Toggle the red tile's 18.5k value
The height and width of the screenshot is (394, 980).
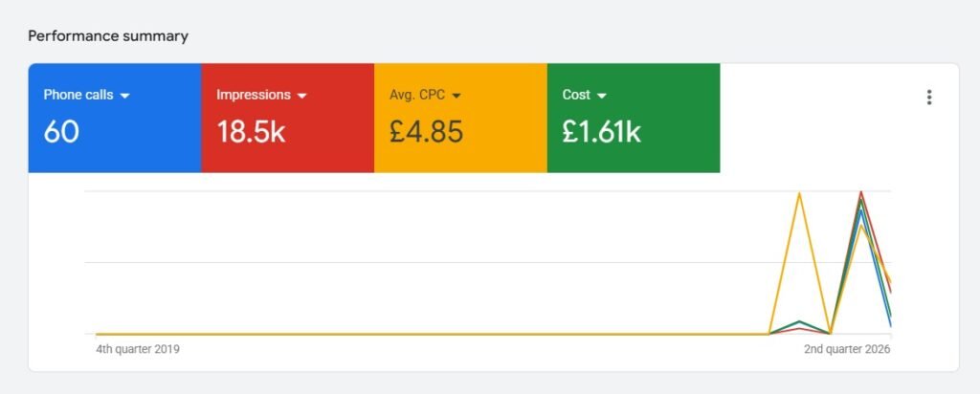pyautogui.click(x=251, y=132)
